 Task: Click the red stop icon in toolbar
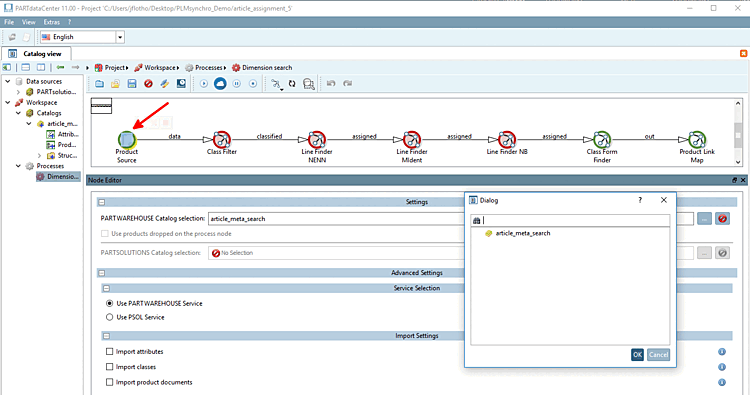pos(148,84)
